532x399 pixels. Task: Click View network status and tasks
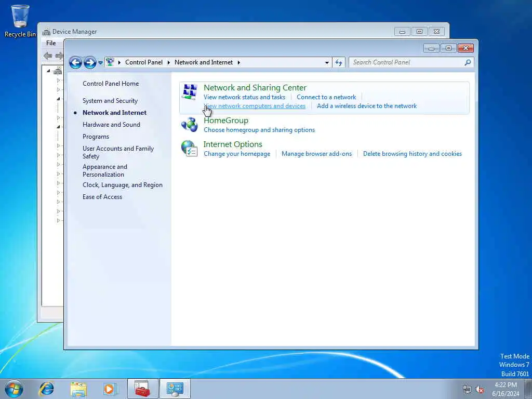[x=244, y=97]
